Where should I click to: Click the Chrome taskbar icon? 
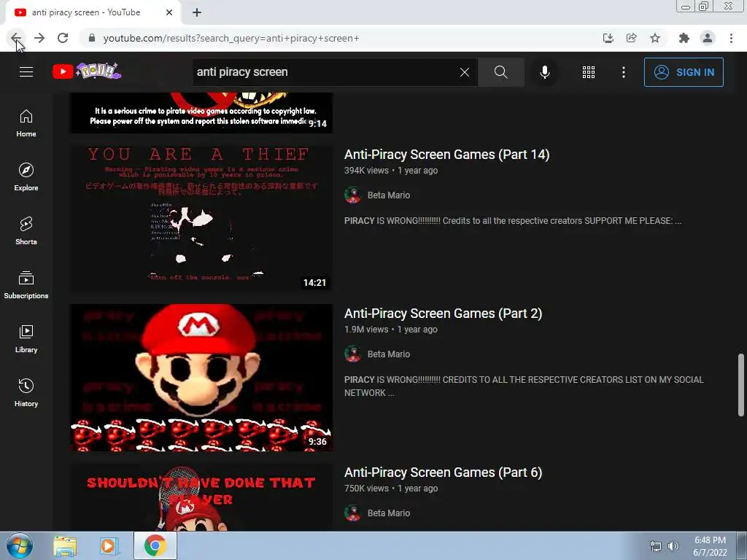[155, 545]
